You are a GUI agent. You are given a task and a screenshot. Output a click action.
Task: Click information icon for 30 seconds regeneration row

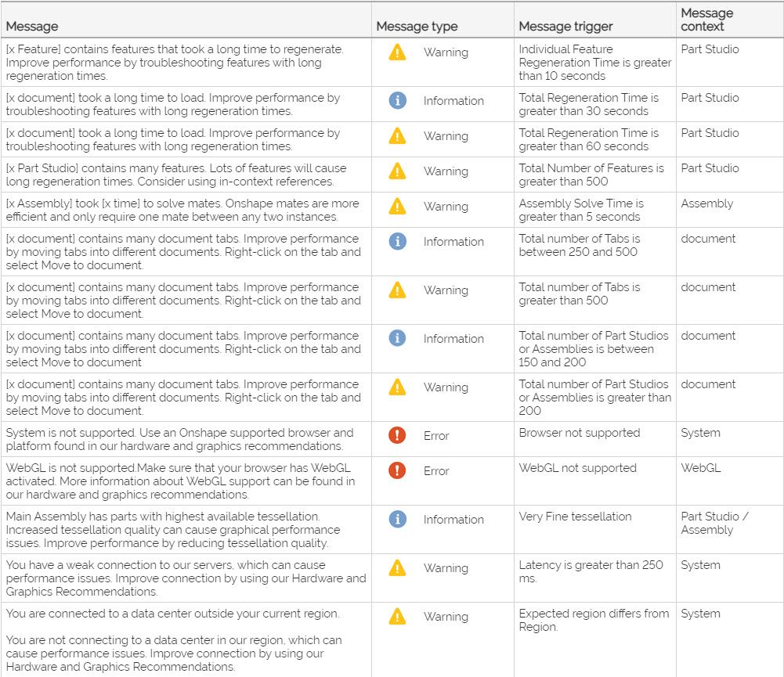[x=398, y=101]
